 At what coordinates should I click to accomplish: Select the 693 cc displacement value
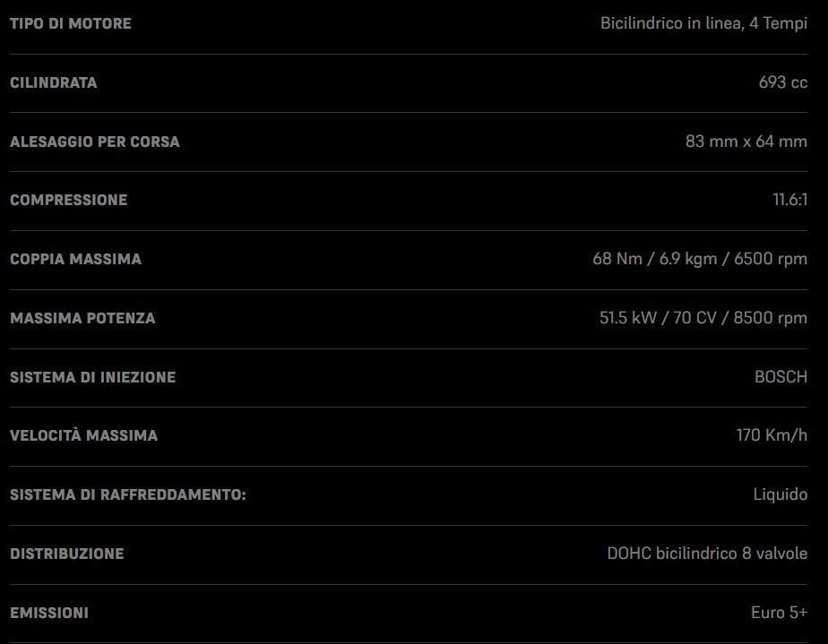(x=782, y=82)
